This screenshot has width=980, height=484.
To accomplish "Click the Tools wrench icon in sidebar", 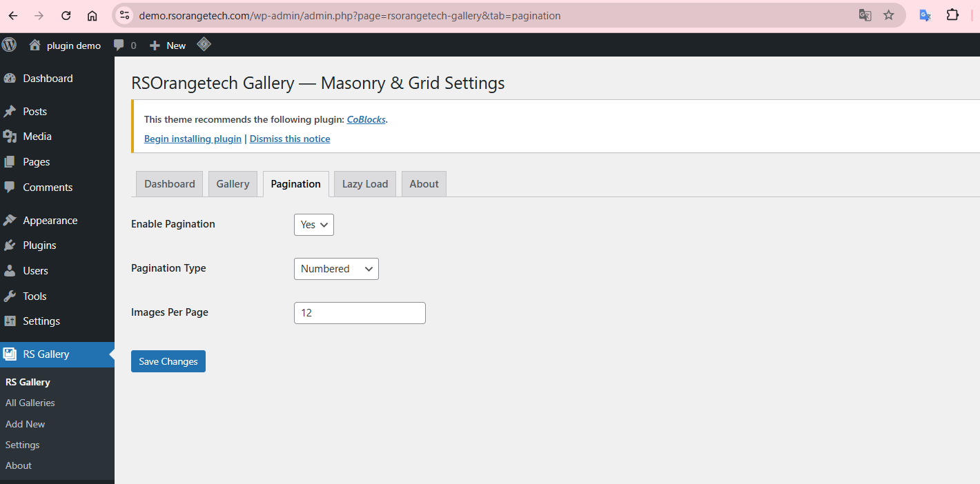I will coord(10,296).
